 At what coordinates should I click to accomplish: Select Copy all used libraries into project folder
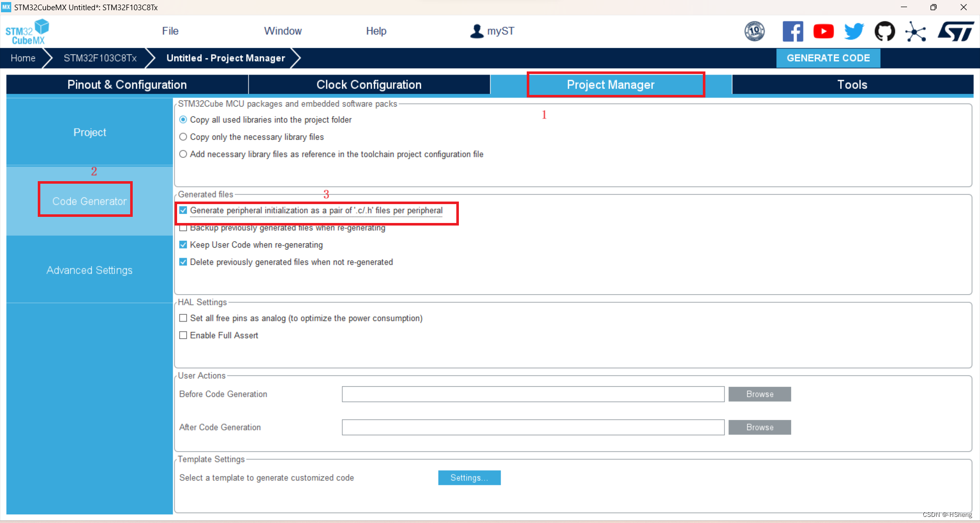[x=183, y=119]
